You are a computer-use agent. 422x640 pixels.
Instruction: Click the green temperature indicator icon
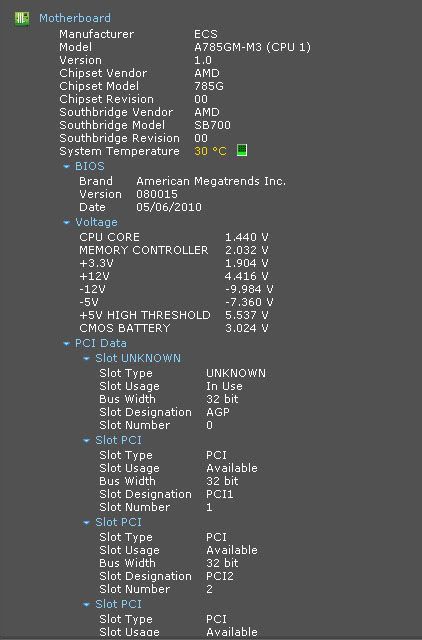pyautogui.click(x=242, y=150)
